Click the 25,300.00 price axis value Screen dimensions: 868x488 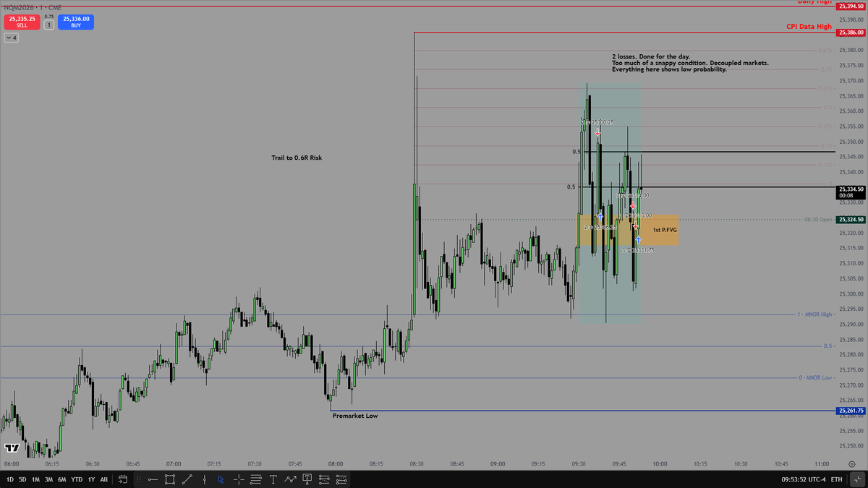point(851,294)
